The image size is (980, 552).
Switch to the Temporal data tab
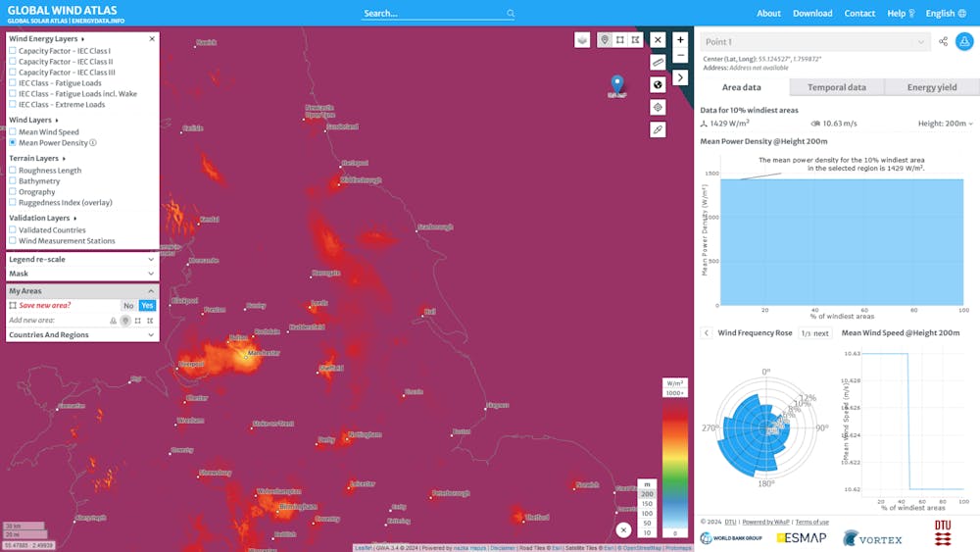(x=837, y=87)
